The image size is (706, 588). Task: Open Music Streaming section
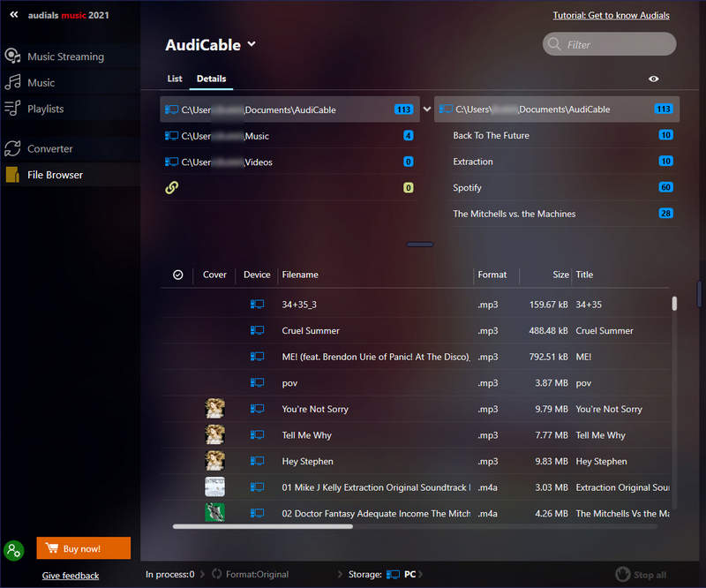point(65,57)
